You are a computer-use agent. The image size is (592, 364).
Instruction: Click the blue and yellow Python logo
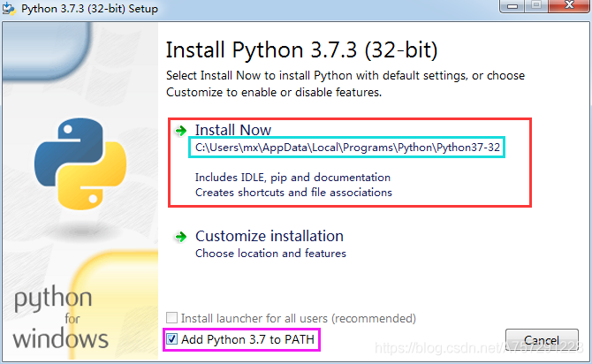coord(80,163)
